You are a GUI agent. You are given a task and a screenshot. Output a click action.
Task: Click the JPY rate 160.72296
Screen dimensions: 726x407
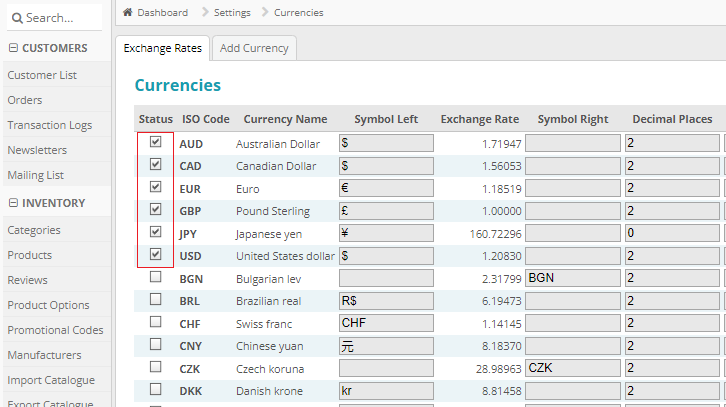(x=495, y=234)
